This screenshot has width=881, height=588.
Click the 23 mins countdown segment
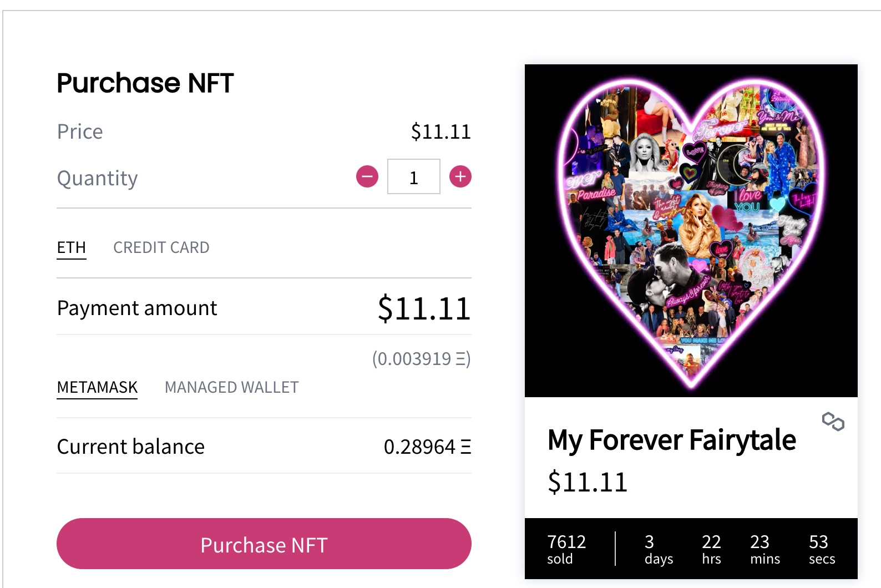pos(765,549)
